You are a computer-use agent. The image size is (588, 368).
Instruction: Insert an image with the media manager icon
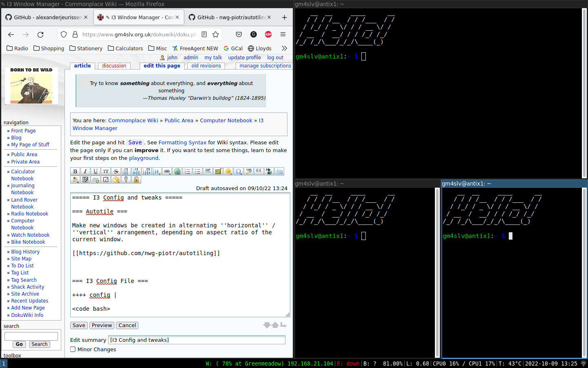point(218,171)
